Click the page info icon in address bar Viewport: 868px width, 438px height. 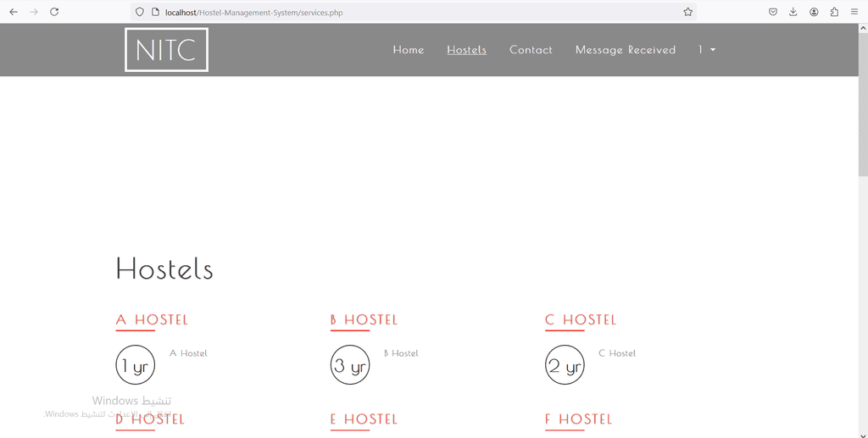point(156,12)
